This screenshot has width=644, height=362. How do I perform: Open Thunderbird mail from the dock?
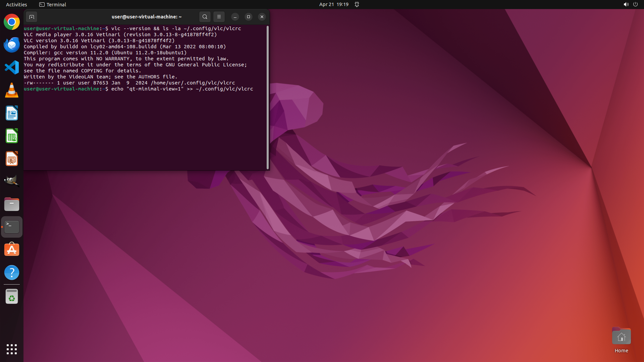coord(12,45)
